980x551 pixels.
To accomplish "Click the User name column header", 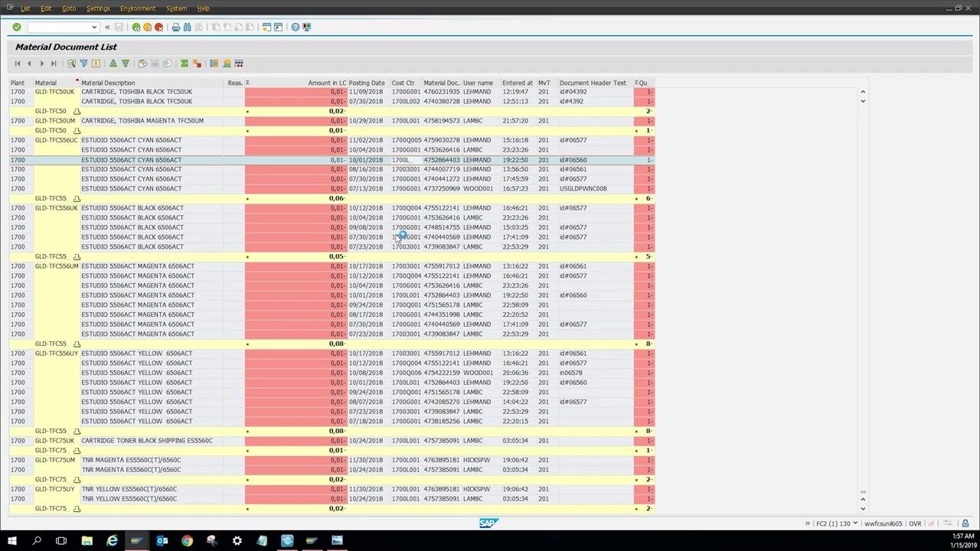I will click(481, 83).
